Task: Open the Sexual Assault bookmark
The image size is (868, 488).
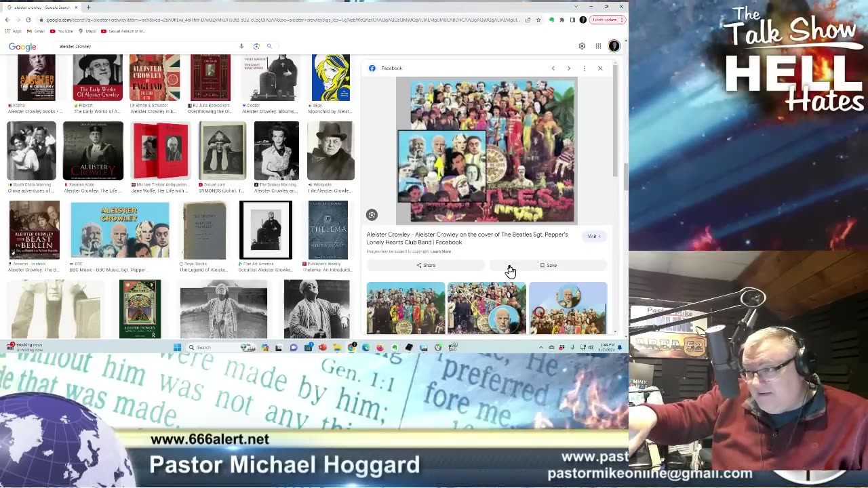Action: 123,31
